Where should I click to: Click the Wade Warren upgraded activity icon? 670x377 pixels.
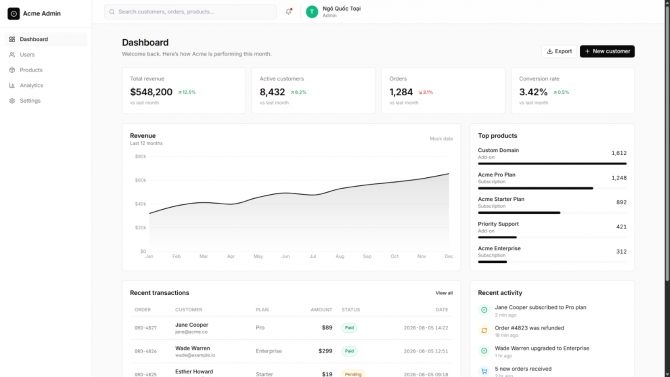(484, 351)
